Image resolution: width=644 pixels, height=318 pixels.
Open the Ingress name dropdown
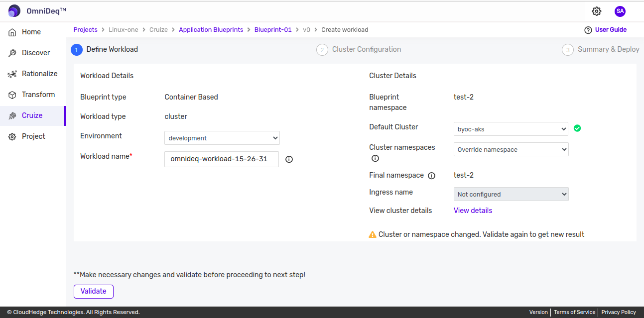(511, 194)
